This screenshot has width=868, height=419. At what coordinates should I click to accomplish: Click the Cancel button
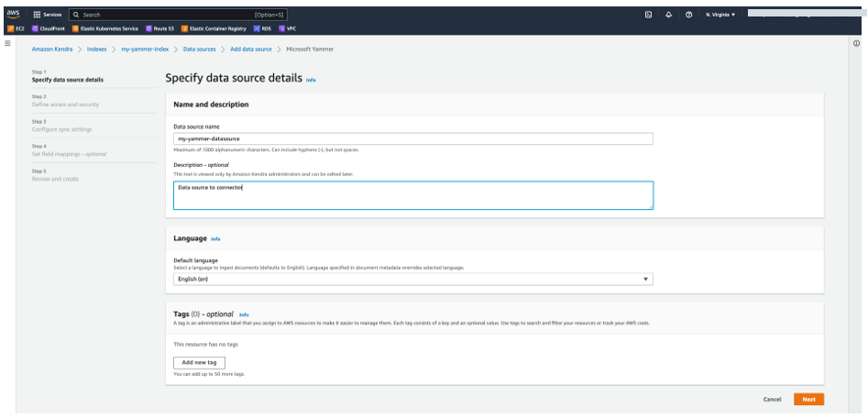pyautogui.click(x=773, y=399)
